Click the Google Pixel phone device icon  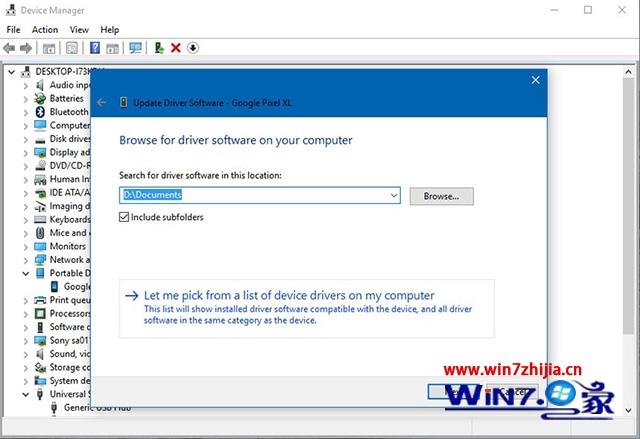pos(54,287)
